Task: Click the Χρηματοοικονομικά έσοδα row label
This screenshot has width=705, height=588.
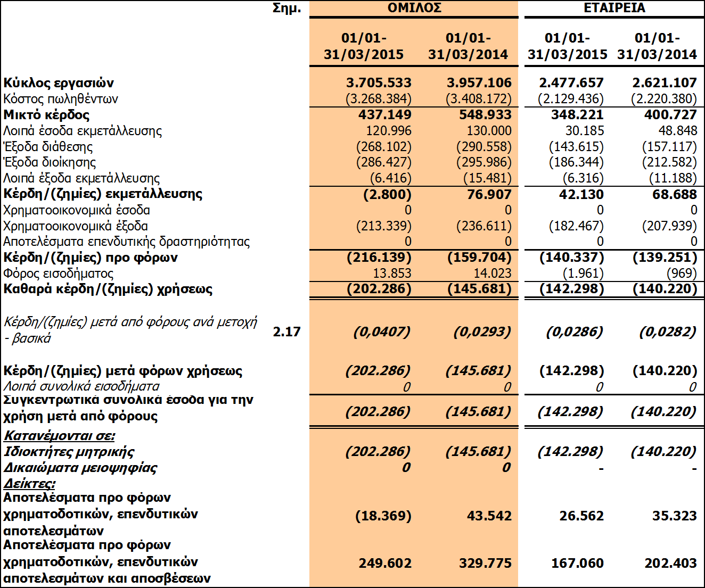Action: [77, 210]
